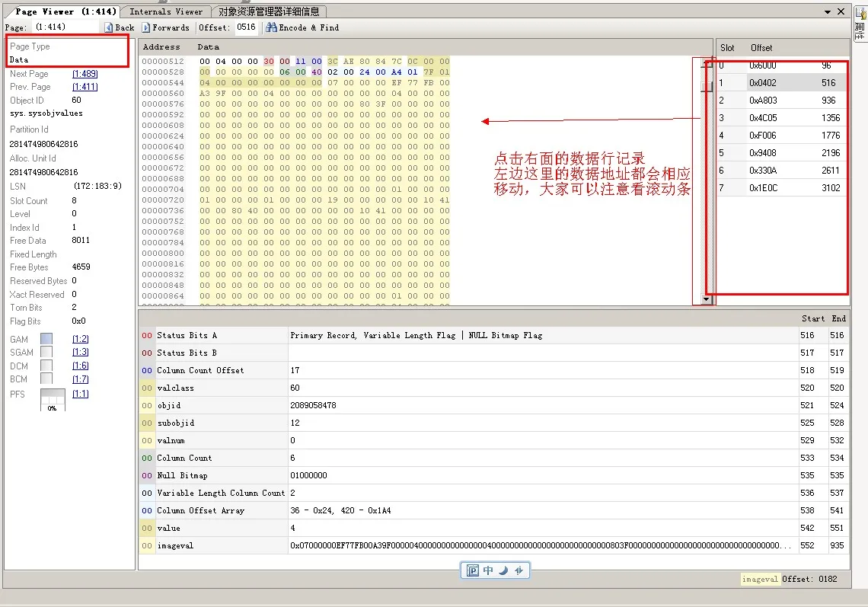868x607 pixels.
Task: Click the Encode & Find binoculars icon
Action: pyautogui.click(x=271, y=27)
